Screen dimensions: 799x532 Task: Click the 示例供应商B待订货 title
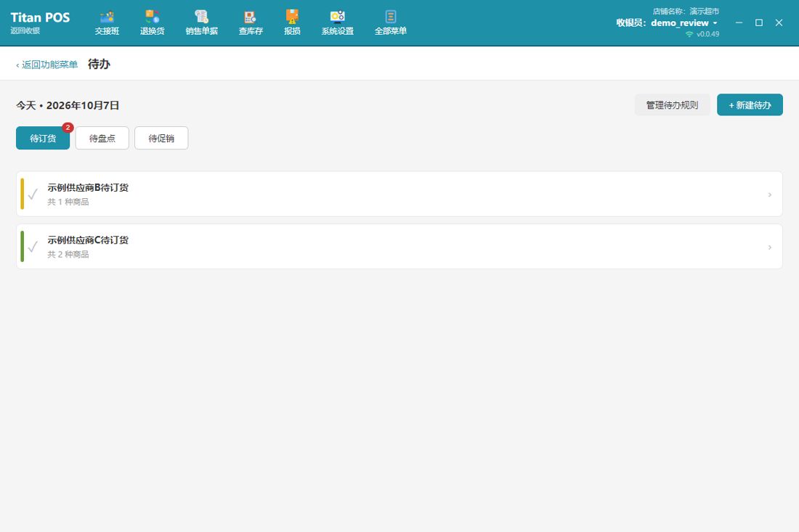click(x=88, y=187)
